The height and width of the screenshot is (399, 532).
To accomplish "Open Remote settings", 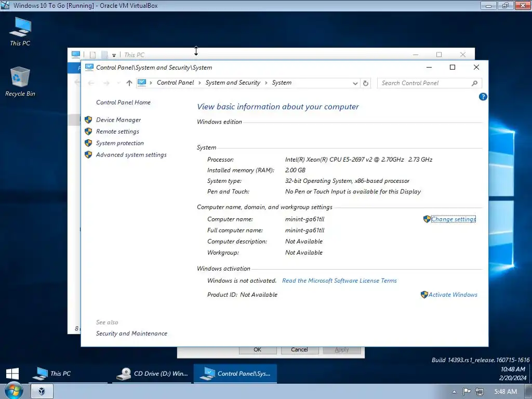I will tap(117, 131).
